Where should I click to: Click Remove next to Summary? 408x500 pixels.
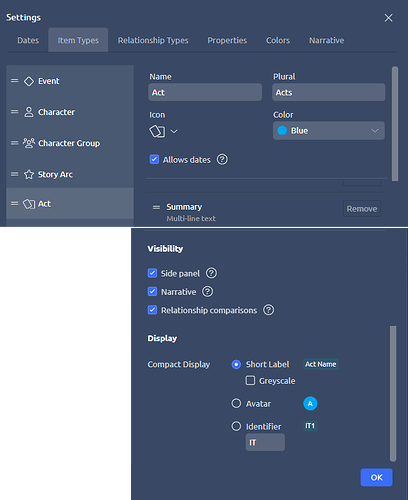pos(362,209)
